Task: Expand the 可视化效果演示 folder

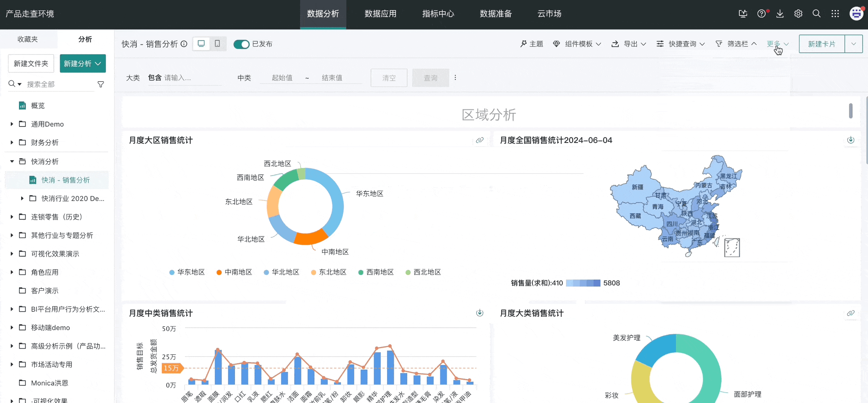Action: 12,254
